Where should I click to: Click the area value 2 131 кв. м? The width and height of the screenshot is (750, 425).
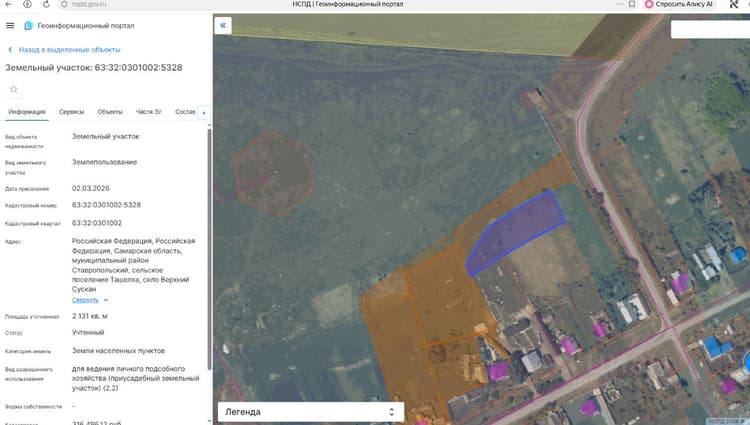click(x=89, y=316)
